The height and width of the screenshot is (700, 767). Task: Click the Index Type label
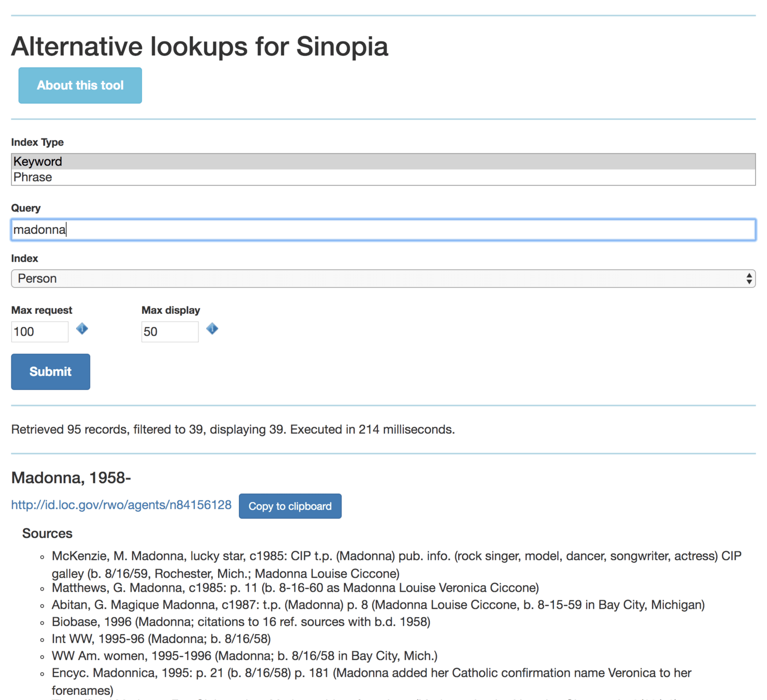click(37, 142)
